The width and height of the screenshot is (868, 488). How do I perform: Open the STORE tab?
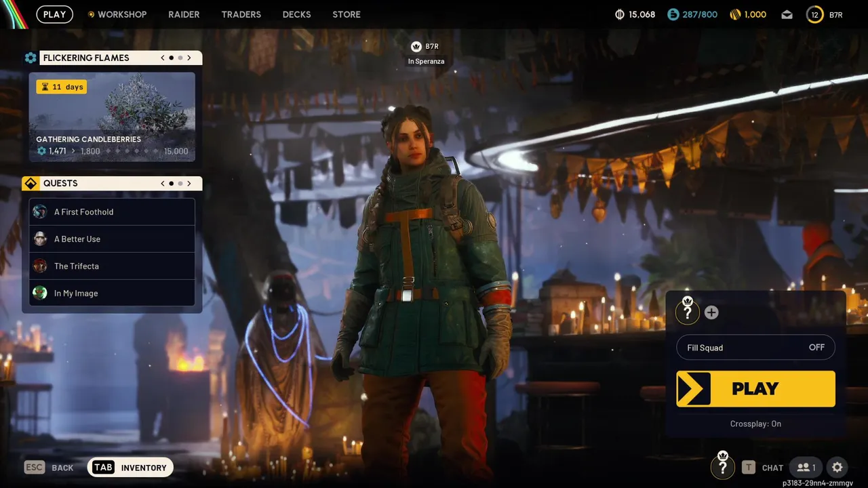pos(347,14)
